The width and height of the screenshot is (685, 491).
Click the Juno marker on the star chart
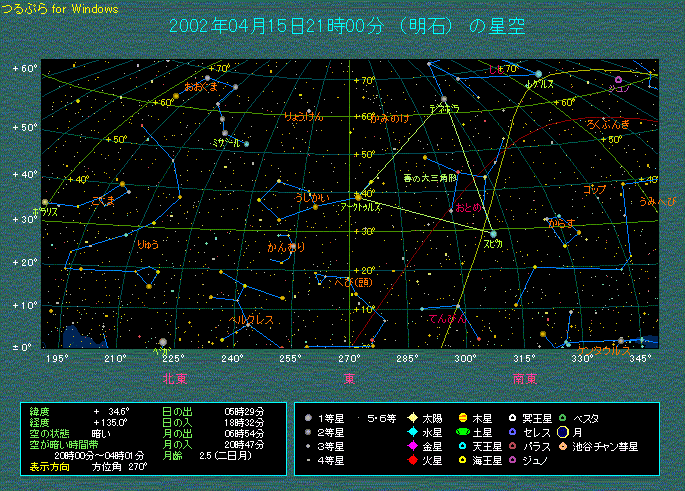click(x=618, y=80)
